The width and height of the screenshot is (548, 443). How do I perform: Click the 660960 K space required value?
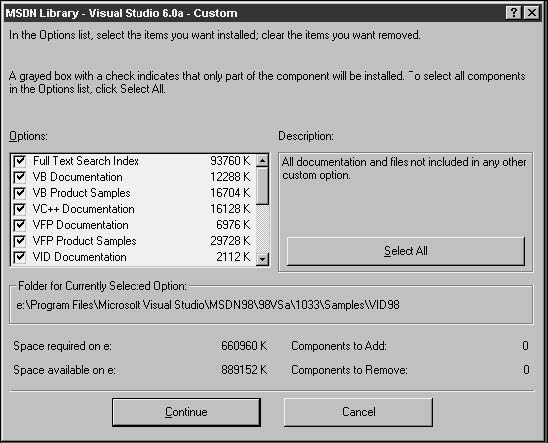[244, 346]
